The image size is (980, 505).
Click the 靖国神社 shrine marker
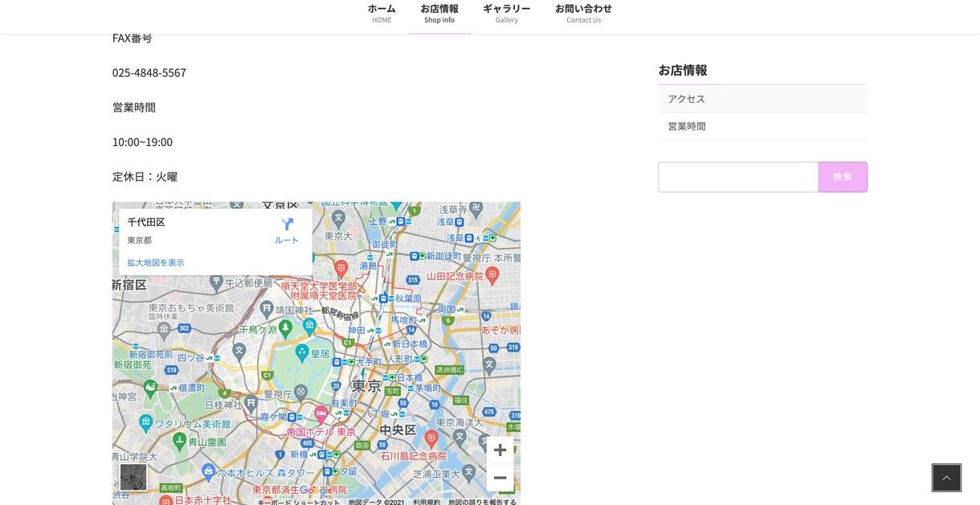click(266, 307)
